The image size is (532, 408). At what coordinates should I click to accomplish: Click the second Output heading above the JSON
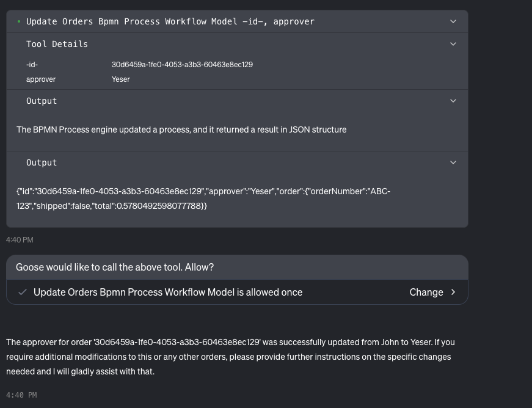(42, 162)
